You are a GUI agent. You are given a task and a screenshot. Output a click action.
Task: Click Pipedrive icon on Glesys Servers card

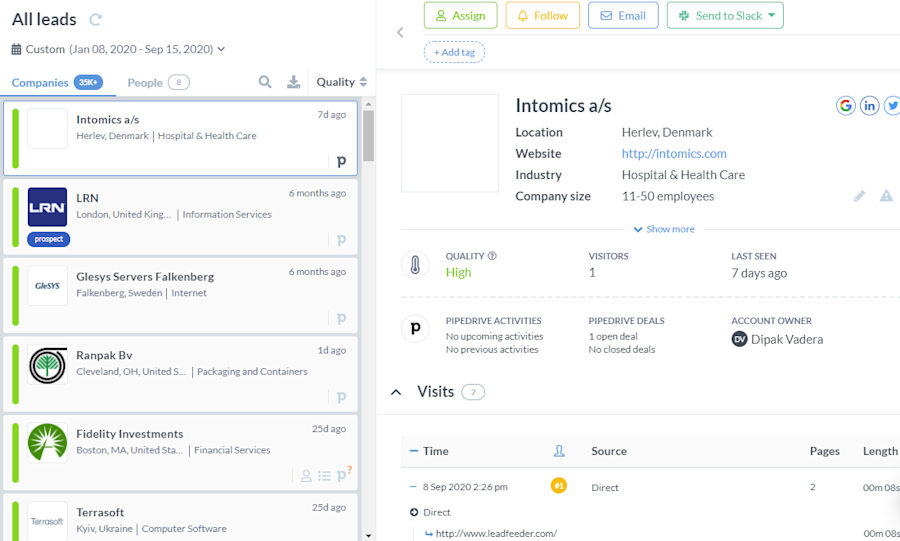342,318
